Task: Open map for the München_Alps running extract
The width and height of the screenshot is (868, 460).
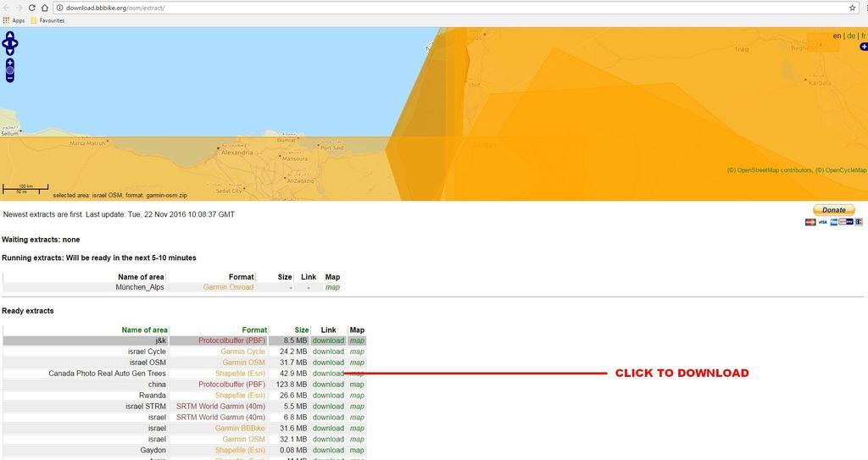Action: [x=332, y=287]
